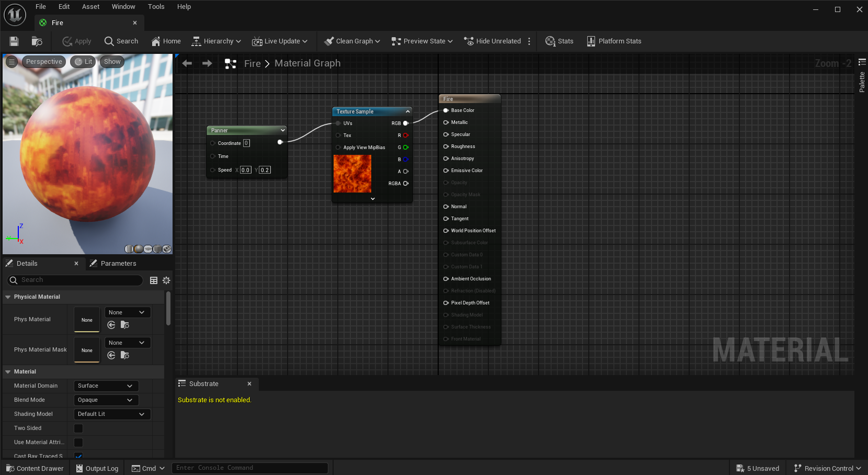868x475 pixels.
Task: Click Panner Speed X value field
Action: 246,170
